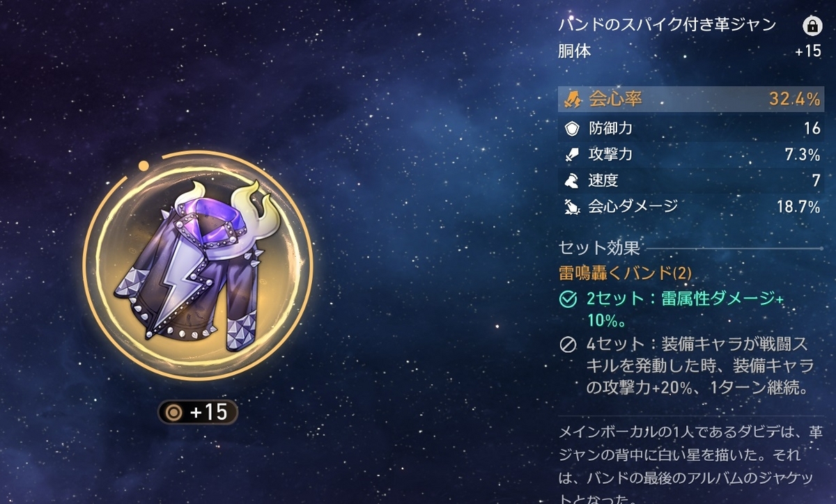836x504 pixels.
Task: Click the 会心ダメージ stat icon
Action: [x=570, y=206]
